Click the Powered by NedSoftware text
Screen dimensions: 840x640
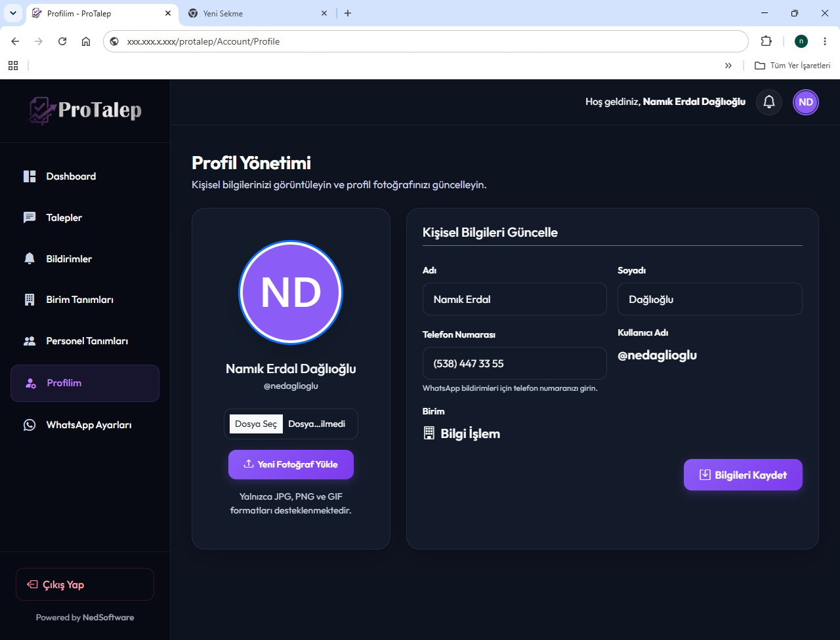pos(85,617)
